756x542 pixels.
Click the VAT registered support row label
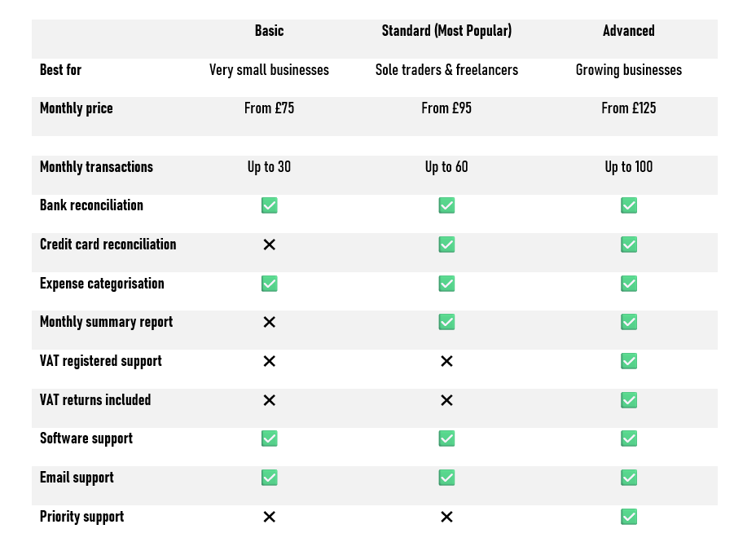tap(101, 361)
